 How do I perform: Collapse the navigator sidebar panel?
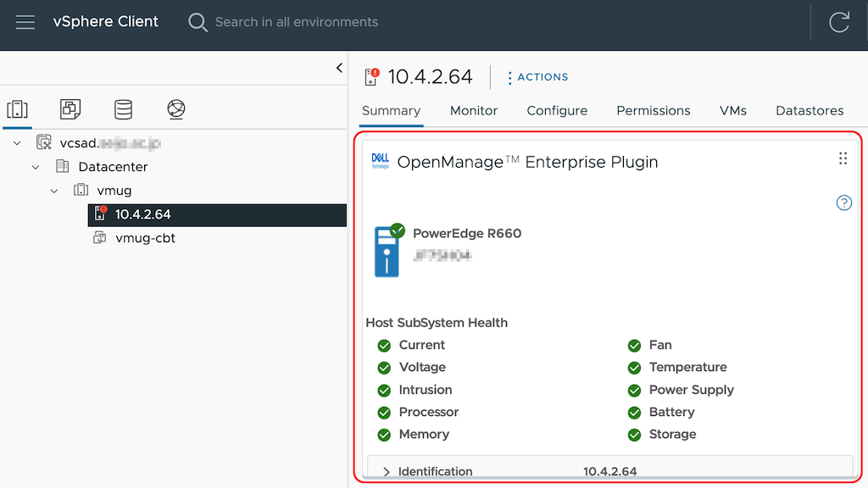click(339, 68)
